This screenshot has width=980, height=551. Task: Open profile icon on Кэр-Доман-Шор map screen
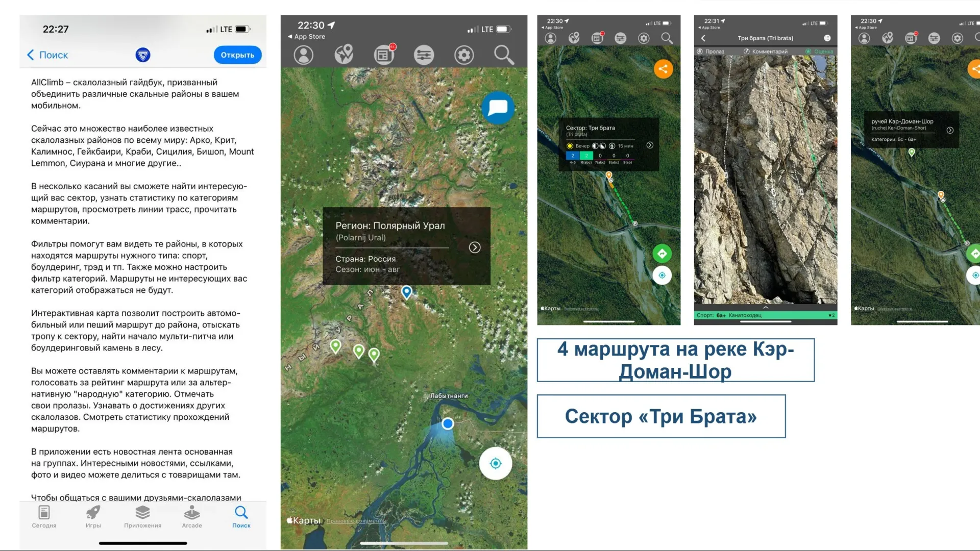tap(864, 38)
